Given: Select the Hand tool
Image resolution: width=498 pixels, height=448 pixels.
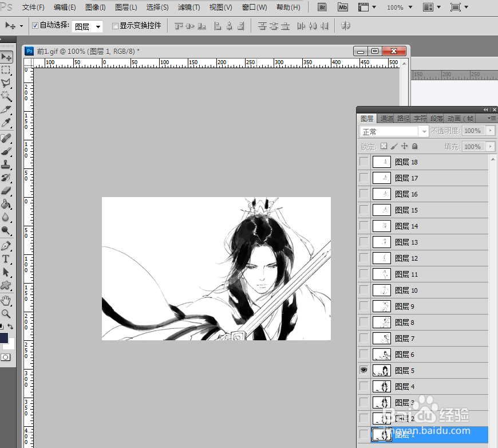Looking at the screenshot, I should [x=6, y=300].
